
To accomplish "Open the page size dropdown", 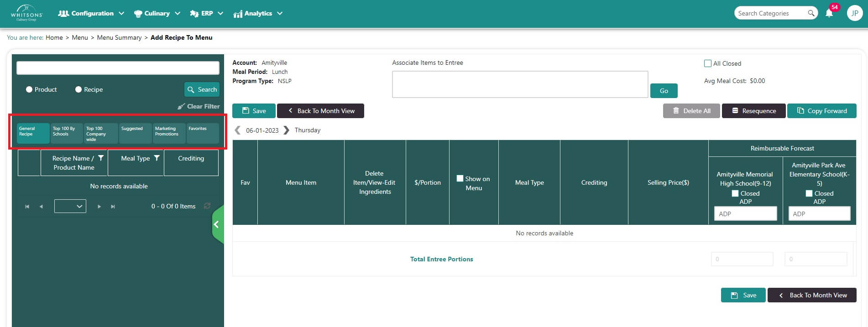I will point(70,206).
